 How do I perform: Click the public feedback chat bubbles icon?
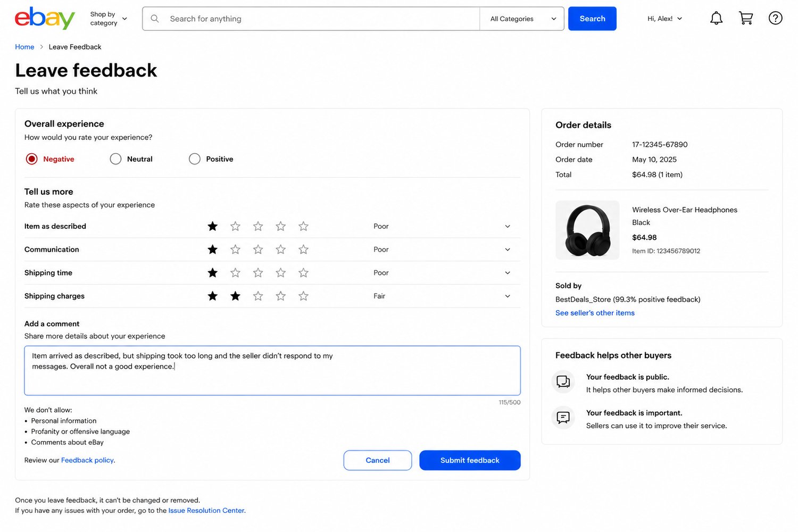[x=563, y=382]
